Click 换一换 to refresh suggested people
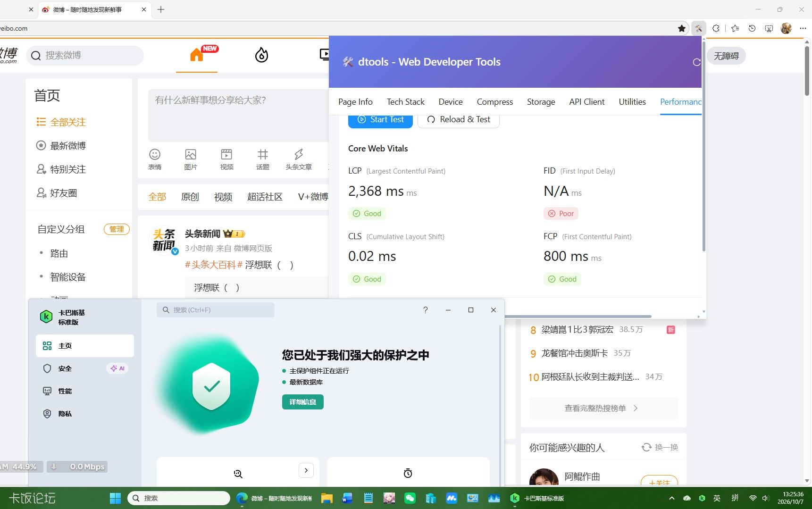This screenshot has height=509, width=812. pyautogui.click(x=660, y=447)
